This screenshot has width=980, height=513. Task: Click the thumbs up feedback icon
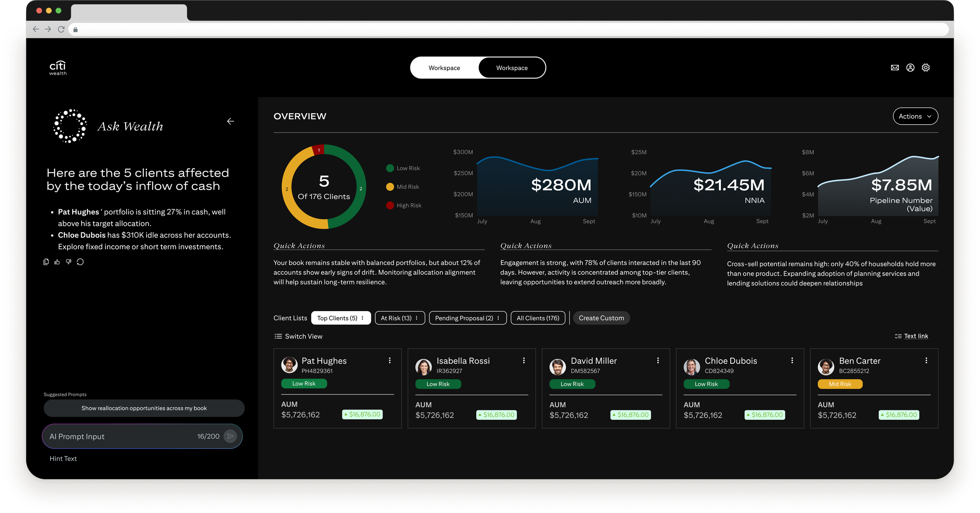pyautogui.click(x=57, y=262)
